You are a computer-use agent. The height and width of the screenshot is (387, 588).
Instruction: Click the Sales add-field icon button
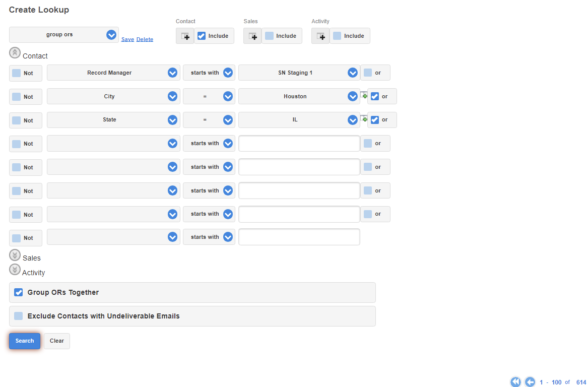[x=252, y=36]
